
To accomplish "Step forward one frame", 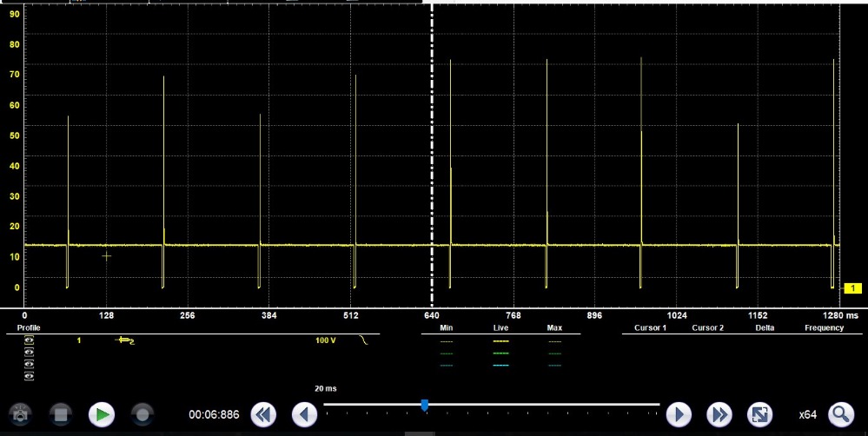I will coord(678,414).
